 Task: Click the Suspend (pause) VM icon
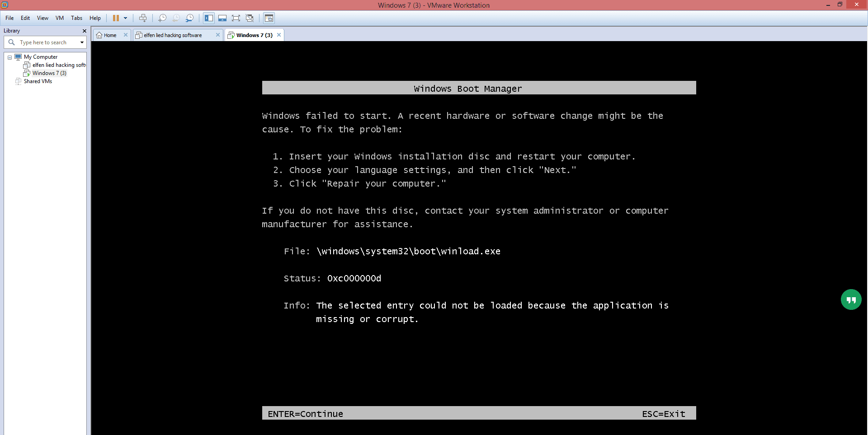(116, 18)
